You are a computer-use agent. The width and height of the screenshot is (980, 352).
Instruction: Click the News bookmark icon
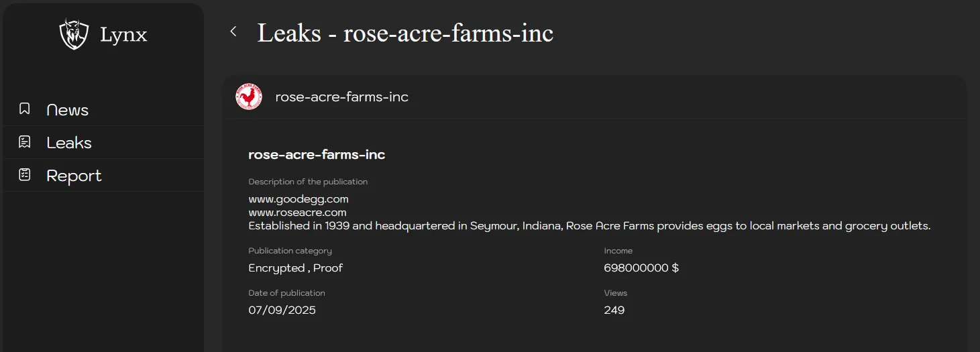coord(25,109)
